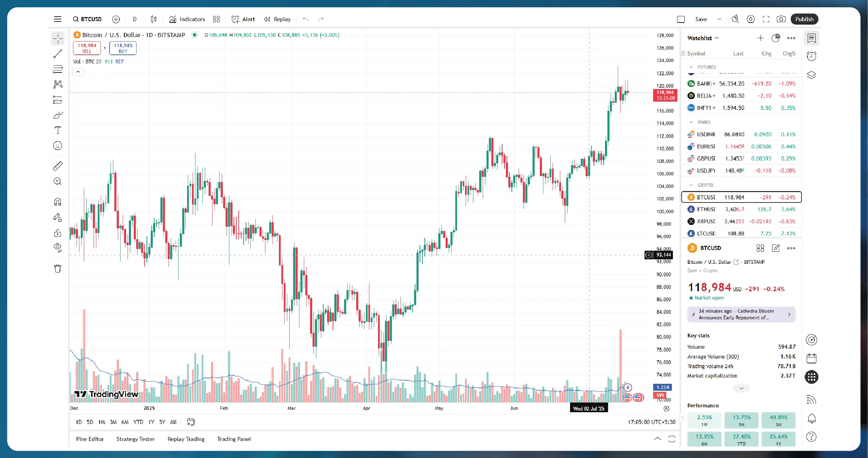Take a chart snapshot with camera icon
This screenshot has width=868, height=458.
[x=782, y=19]
